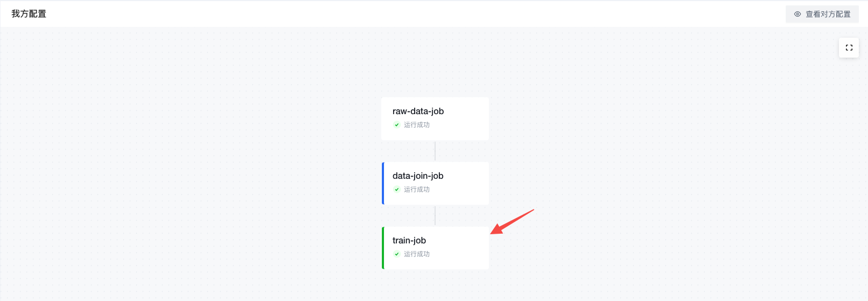868x301 pixels.
Task: Click 运行成功 status under raw-data-job
Action: coord(417,125)
